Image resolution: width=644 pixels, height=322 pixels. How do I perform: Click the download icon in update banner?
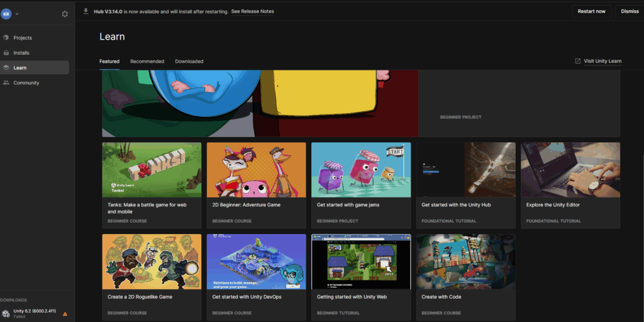click(86, 11)
